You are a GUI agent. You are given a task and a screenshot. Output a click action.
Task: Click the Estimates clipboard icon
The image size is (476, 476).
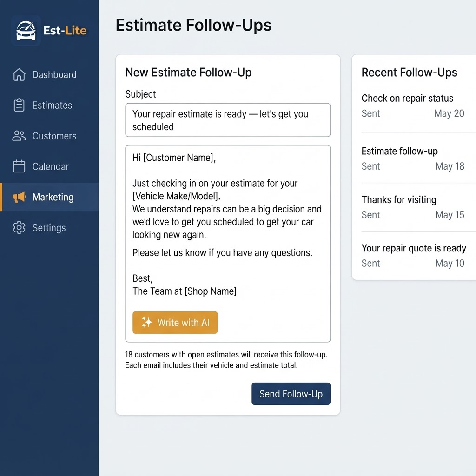pyautogui.click(x=19, y=106)
